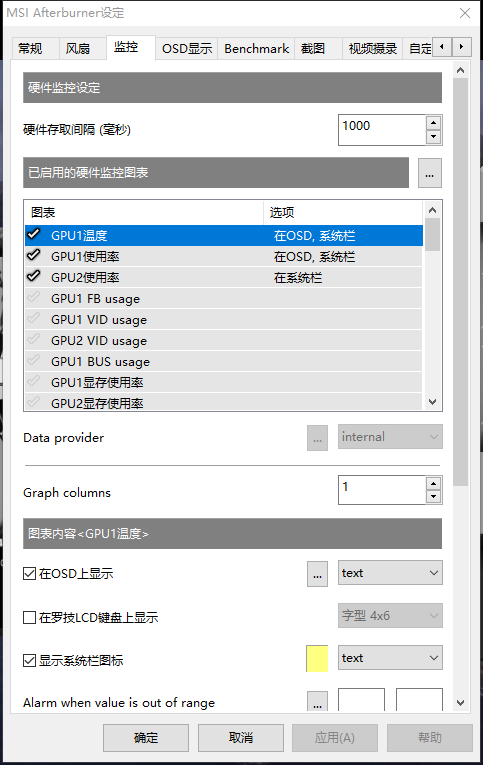
Task: Open the ellipsis button beside 已启用的硬件监控图表
Action: 430,173
